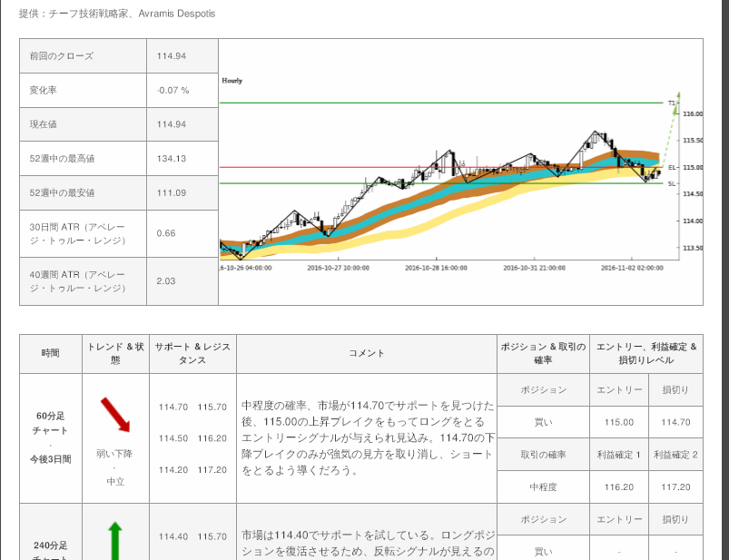729x560 pixels.
Task: Click the ポジション & 取引の確率 column header
Action: 543,353
